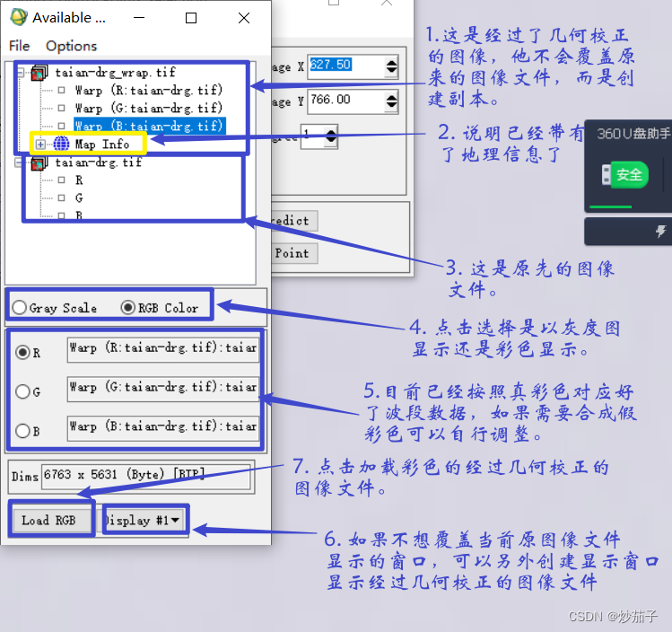This screenshot has height=632, width=672.
Task: Click the taian-drg_wrap.tif file name
Action: coord(115,72)
